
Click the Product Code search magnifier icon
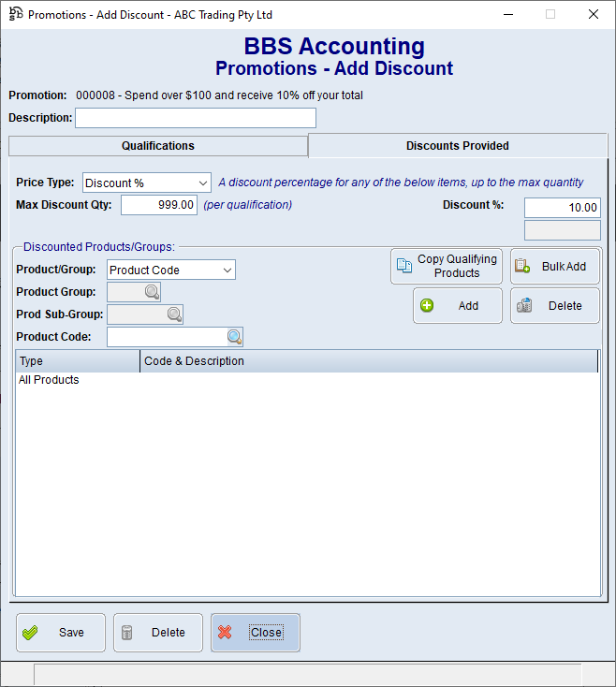pos(234,337)
